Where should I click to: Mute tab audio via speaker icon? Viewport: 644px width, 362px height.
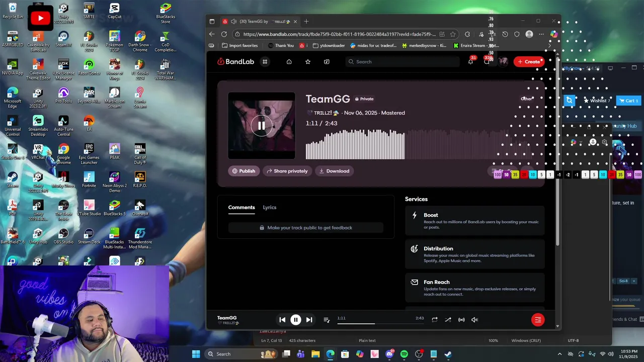pos(233,22)
